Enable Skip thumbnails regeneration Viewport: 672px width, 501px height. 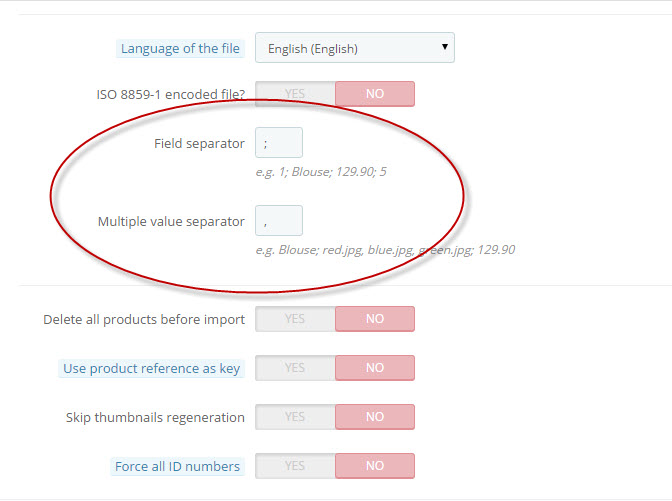pyautogui.click(x=295, y=417)
